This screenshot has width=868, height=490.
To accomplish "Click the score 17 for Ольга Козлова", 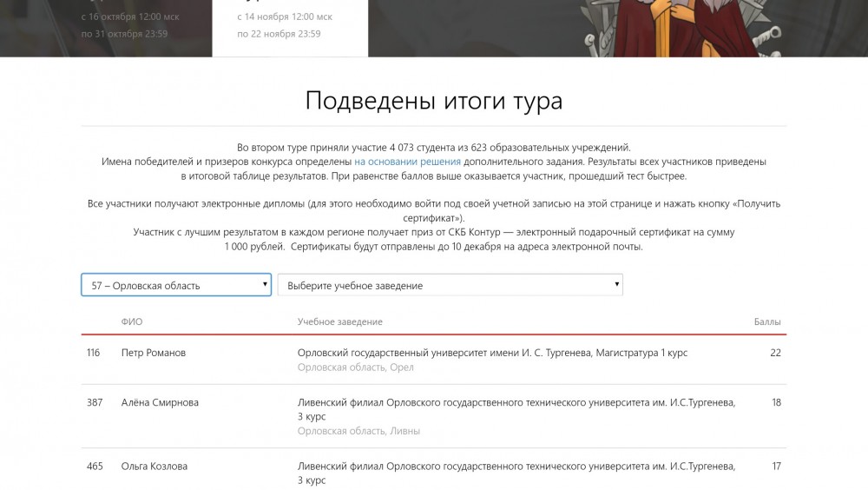I will coord(776,466).
